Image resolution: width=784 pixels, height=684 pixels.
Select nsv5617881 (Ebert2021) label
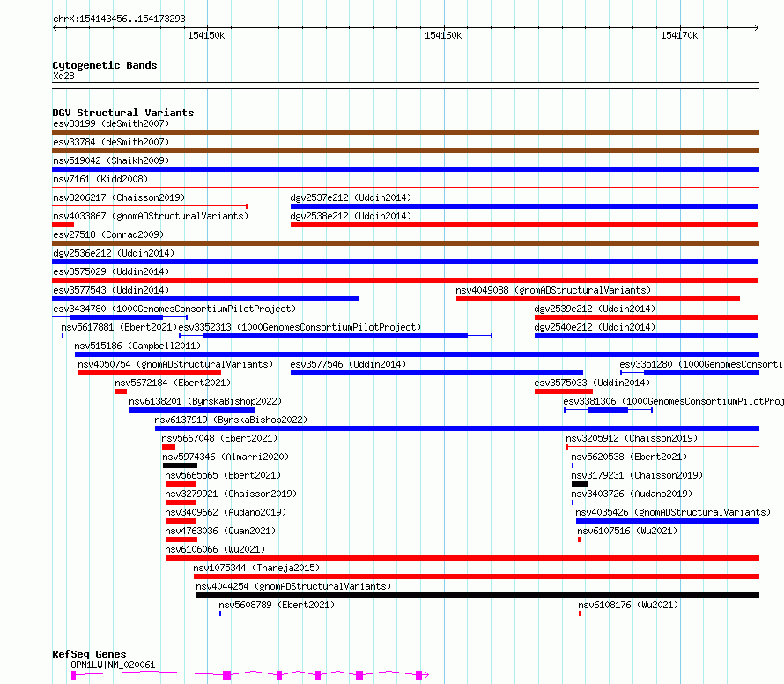119,327
